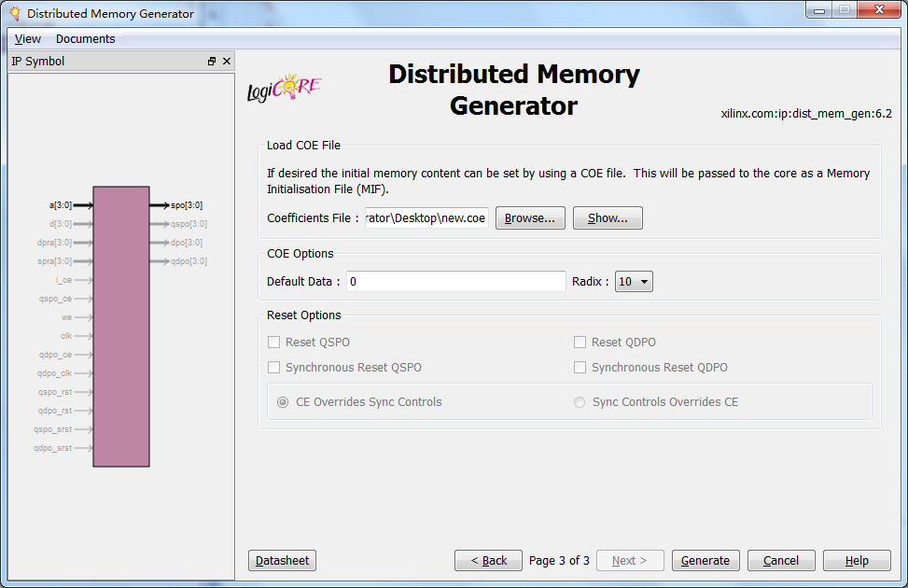Open the View menu
908x588 pixels.
point(28,39)
